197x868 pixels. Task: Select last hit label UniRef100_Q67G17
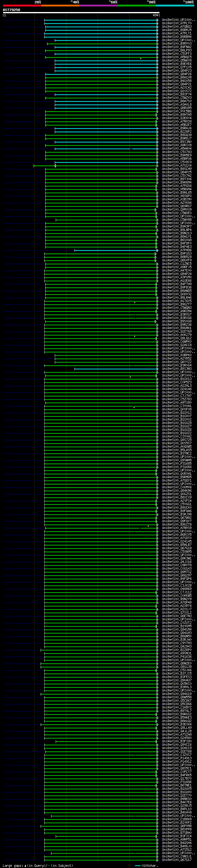point(176,860)
